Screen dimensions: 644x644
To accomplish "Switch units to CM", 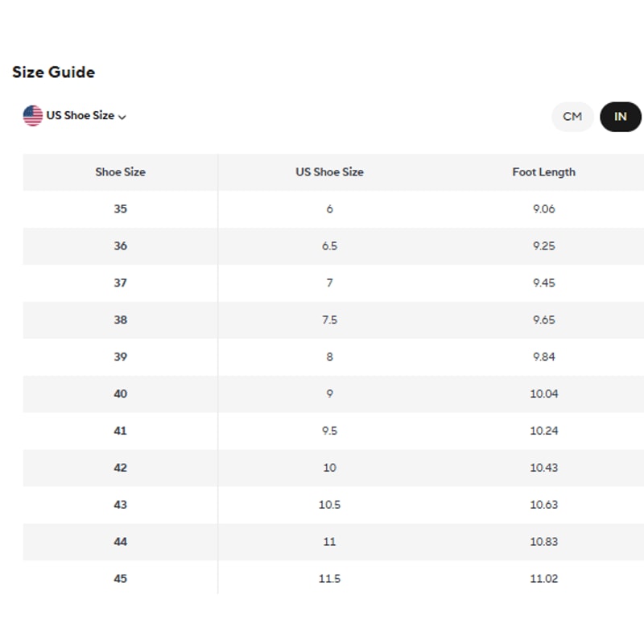I will [572, 117].
